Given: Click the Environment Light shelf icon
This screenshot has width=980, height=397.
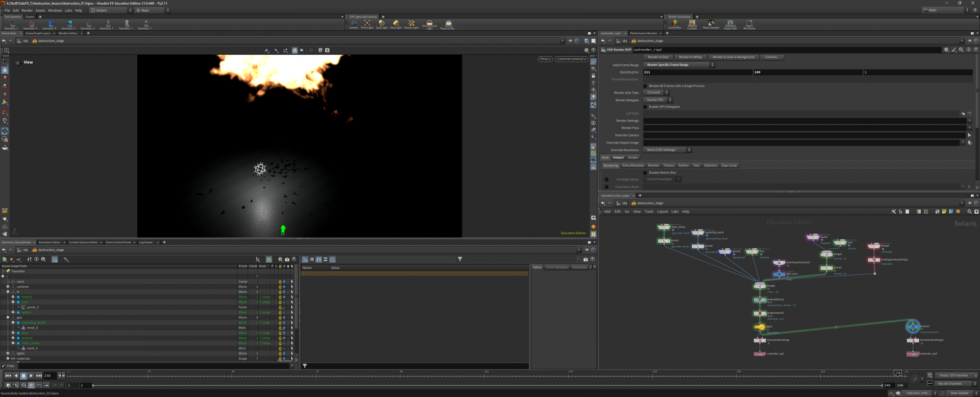Looking at the screenshot, I should pos(429,24).
